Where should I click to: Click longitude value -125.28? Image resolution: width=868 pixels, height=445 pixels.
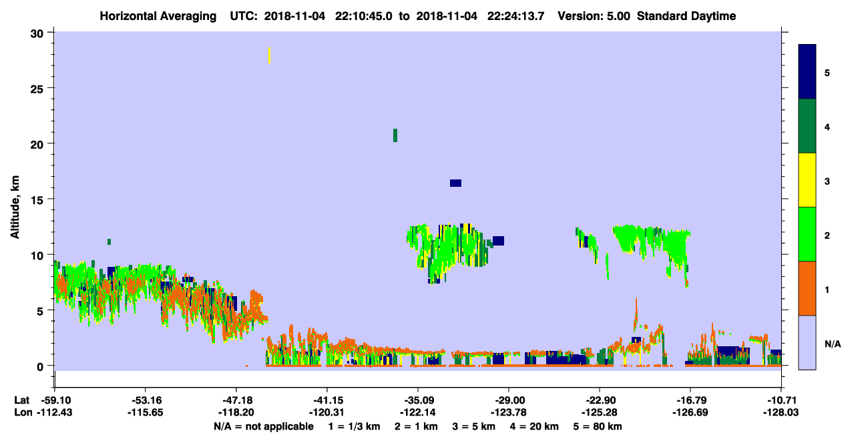pyautogui.click(x=599, y=412)
